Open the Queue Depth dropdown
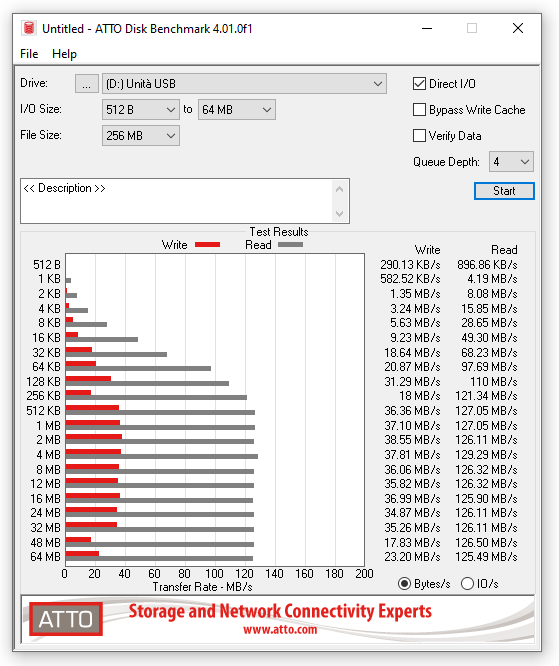 (511, 162)
